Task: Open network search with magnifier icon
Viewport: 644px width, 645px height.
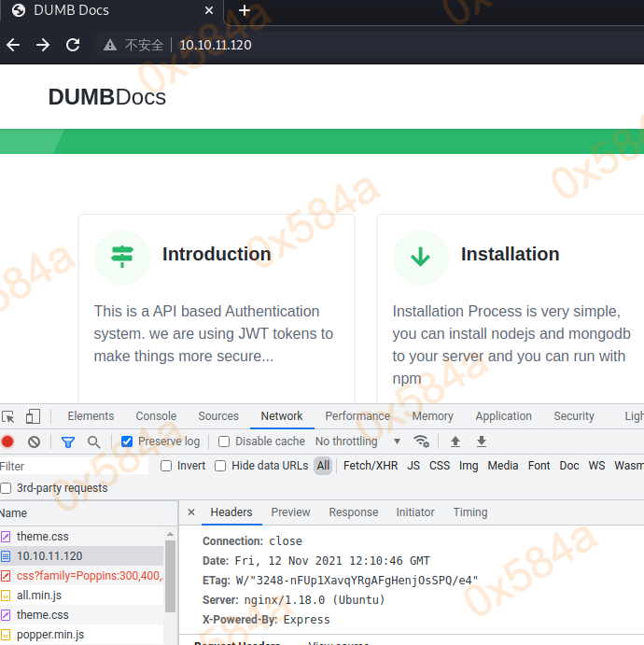Action: pyautogui.click(x=93, y=442)
